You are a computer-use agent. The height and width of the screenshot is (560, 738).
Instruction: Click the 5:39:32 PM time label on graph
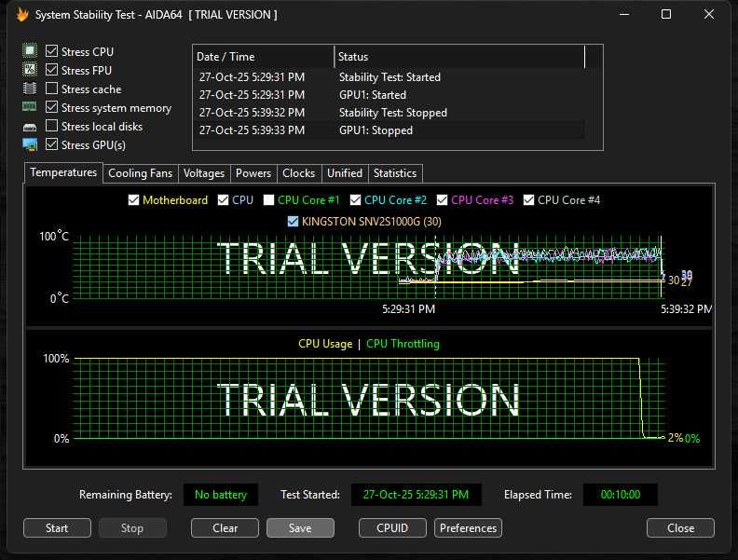[686, 309]
